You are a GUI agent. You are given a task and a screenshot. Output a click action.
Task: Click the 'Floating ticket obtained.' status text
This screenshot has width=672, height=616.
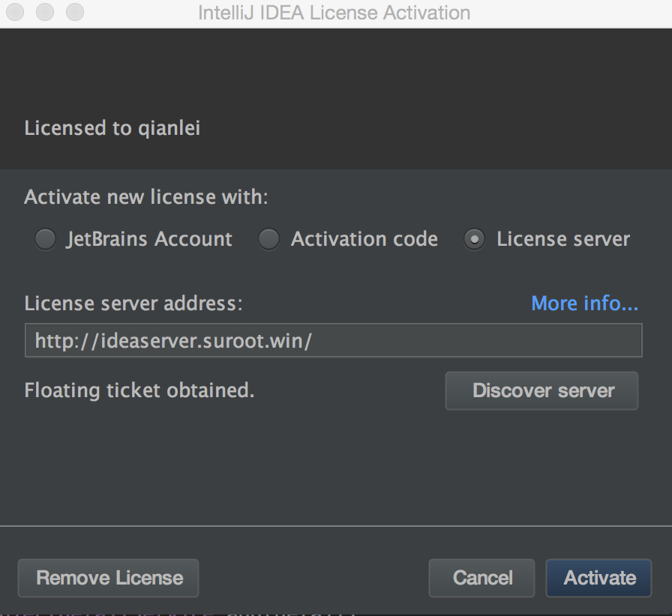coord(139,390)
